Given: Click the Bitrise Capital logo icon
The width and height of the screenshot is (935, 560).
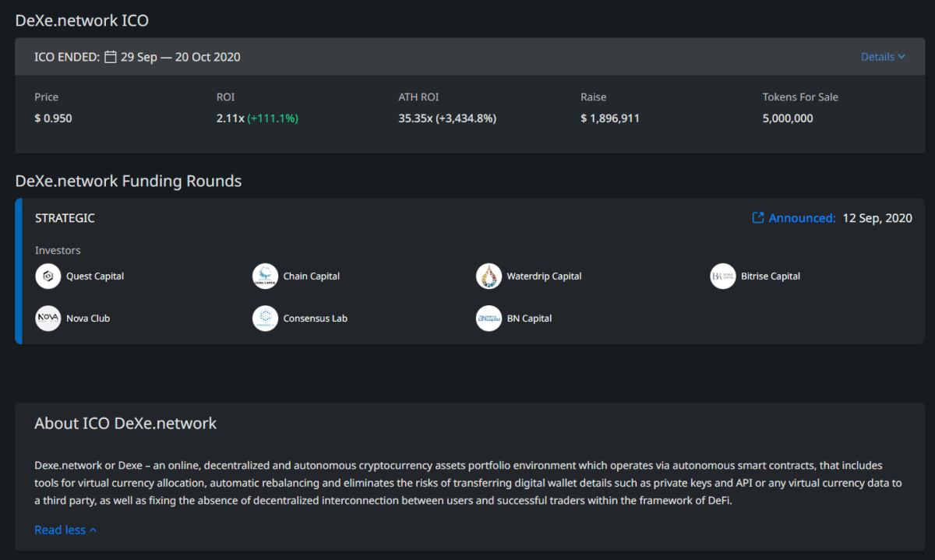Looking at the screenshot, I should pos(722,276).
